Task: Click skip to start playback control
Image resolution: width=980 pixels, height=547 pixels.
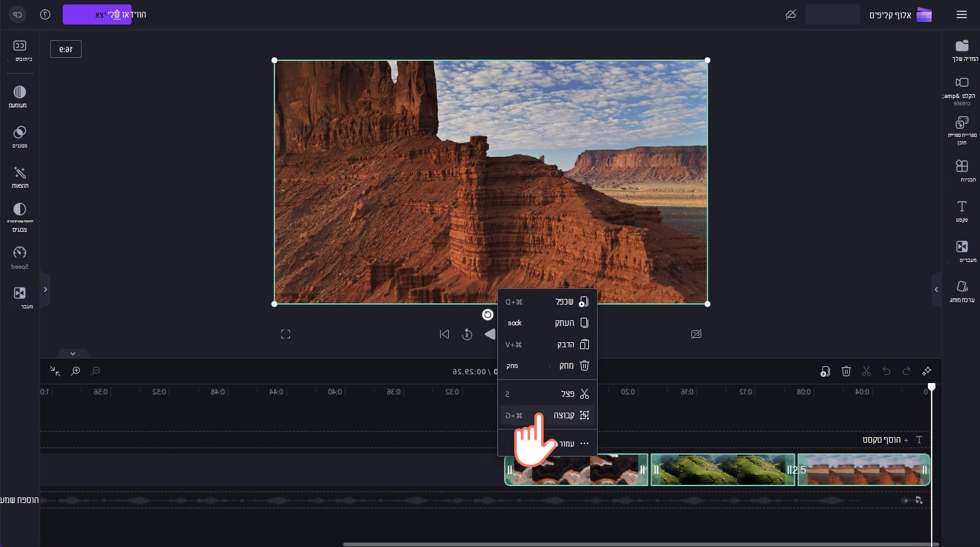Action: [x=444, y=334]
